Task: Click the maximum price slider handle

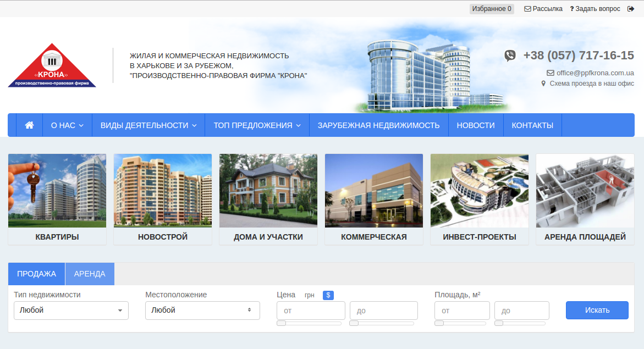Action: tap(354, 323)
